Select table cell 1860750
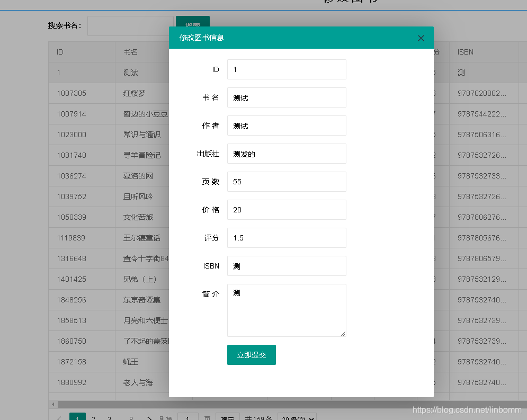Image resolution: width=527 pixels, height=420 pixels. point(82,342)
